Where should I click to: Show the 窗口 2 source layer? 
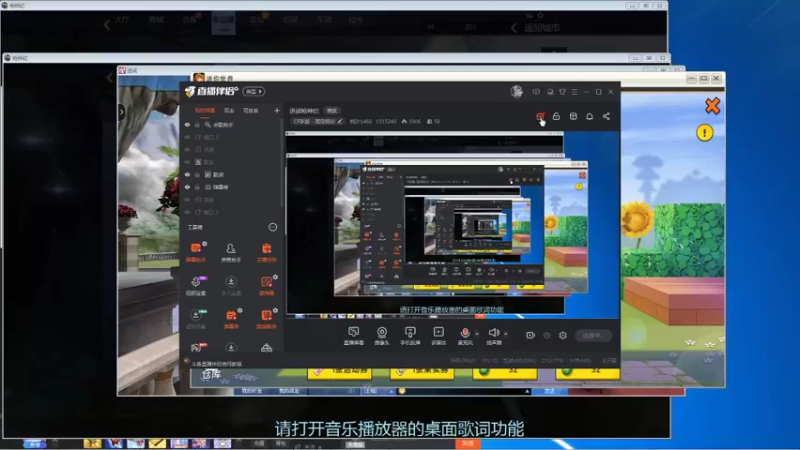click(x=187, y=212)
